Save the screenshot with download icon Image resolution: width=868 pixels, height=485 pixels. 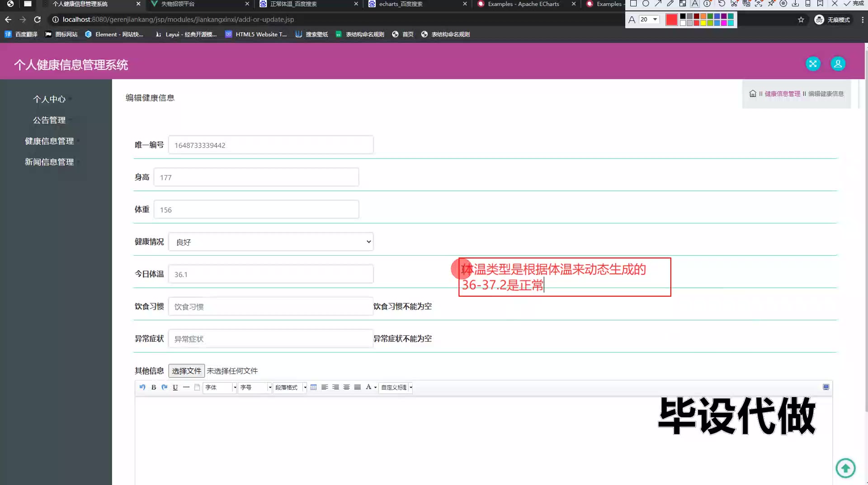click(795, 3)
